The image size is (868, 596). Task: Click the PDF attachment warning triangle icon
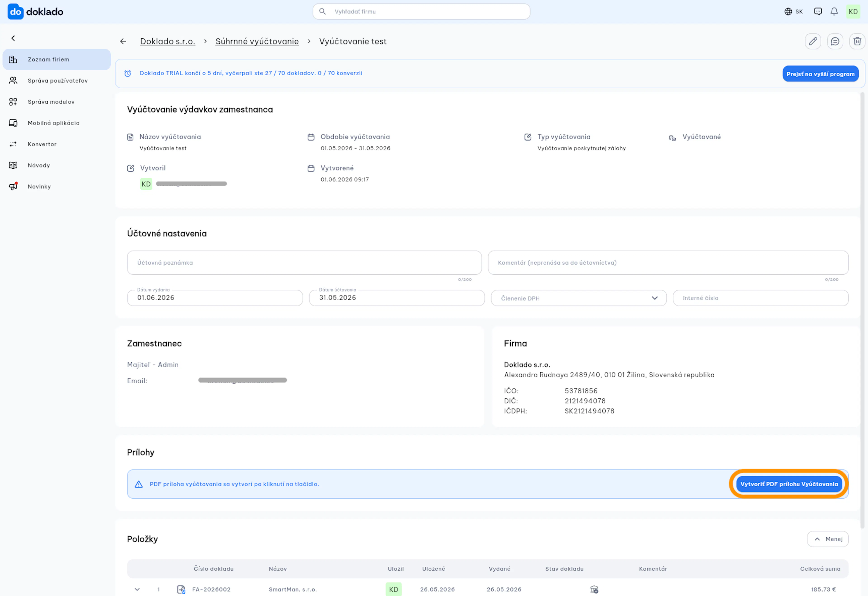[x=139, y=484]
